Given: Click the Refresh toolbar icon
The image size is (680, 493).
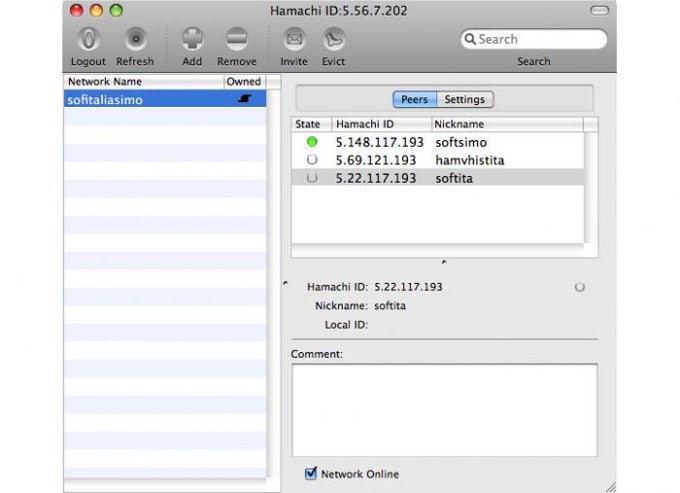Looking at the screenshot, I should [135, 39].
